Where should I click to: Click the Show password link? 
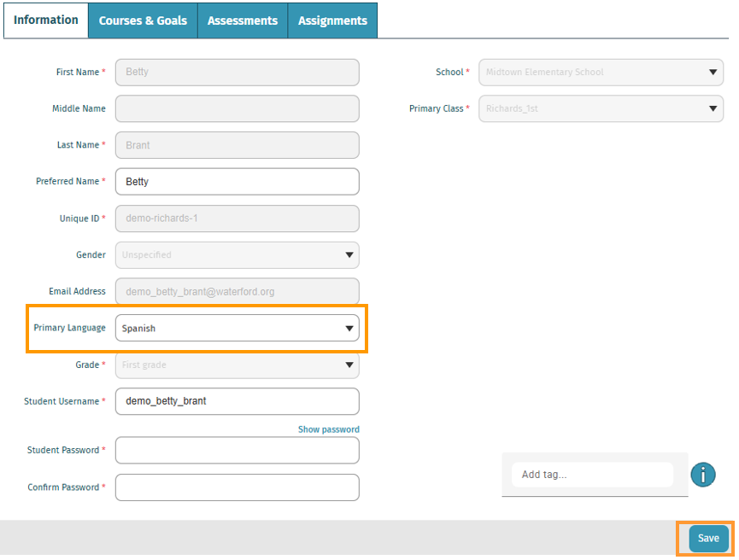pos(329,429)
